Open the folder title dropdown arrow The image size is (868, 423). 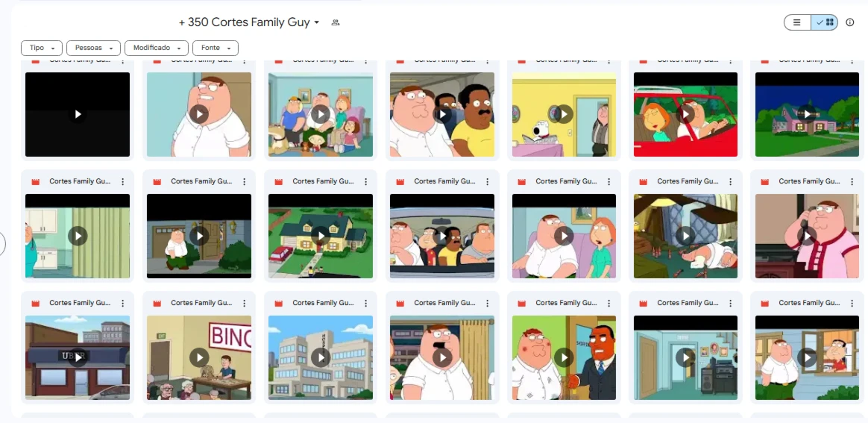point(317,22)
